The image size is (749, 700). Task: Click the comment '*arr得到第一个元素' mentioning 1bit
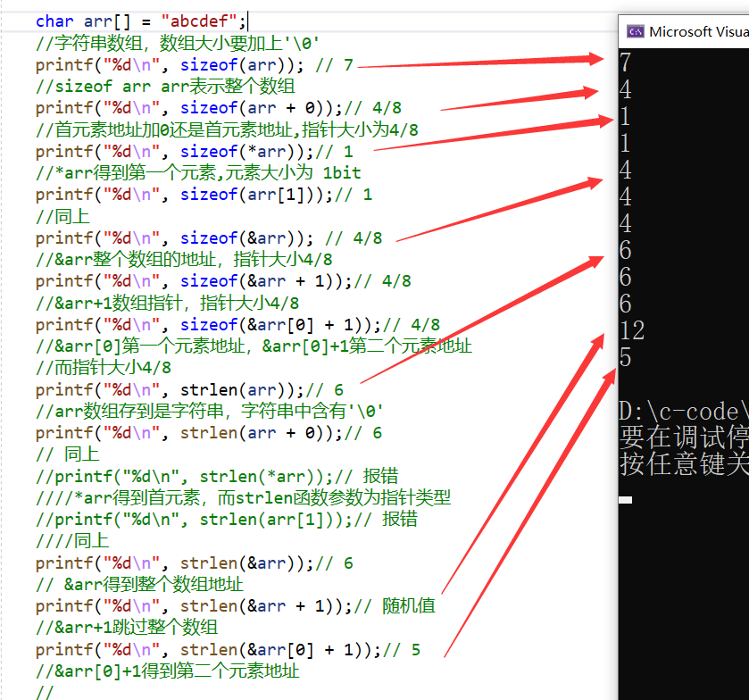point(198,172)
